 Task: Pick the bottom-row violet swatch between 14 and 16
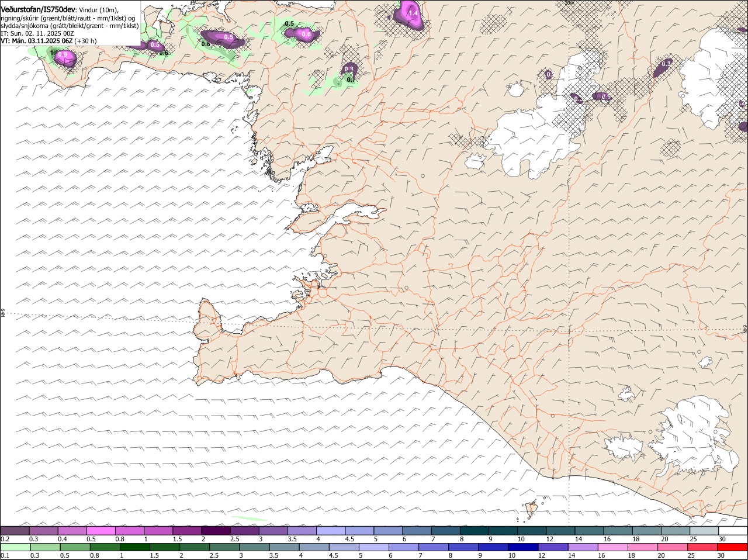tap(583, 547)
